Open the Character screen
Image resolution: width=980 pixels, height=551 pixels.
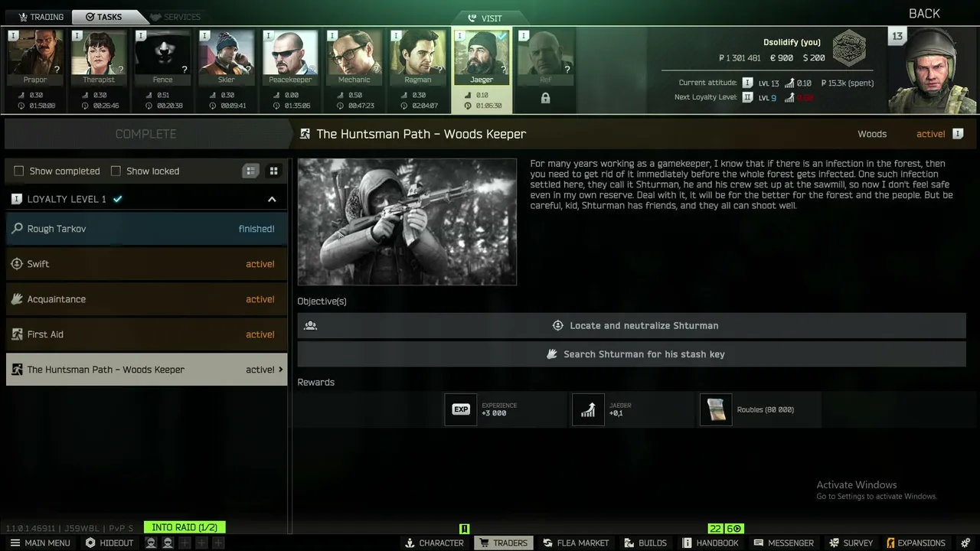[435, 543]
